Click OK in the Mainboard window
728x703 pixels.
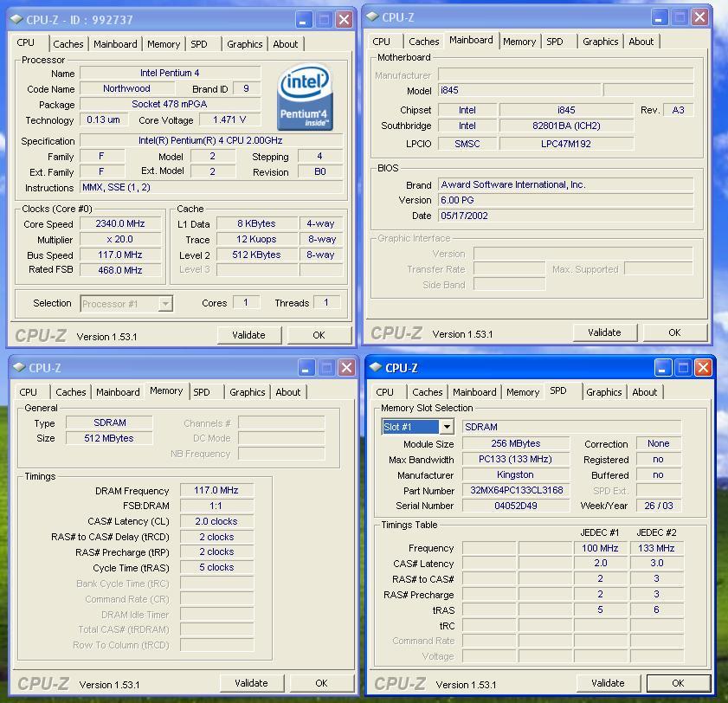(674, 332)
